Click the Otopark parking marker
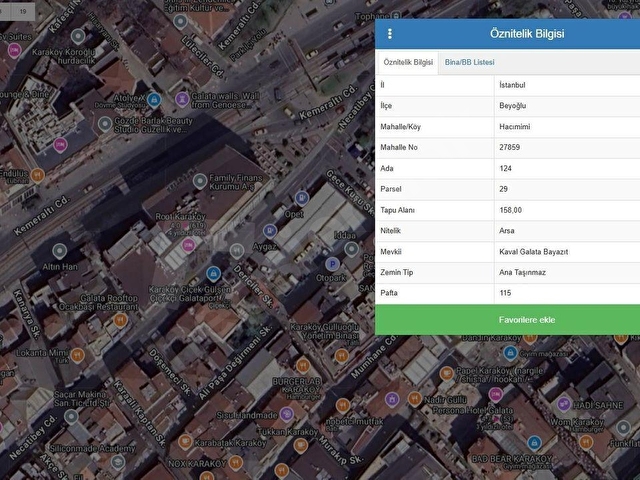This screenshot has width=640, height=480. coord(332,264)
